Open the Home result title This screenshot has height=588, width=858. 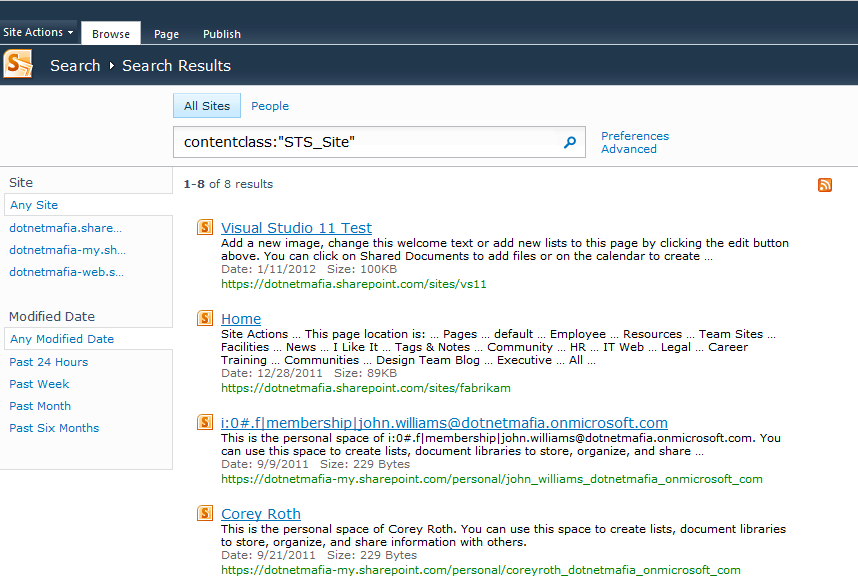point(241,318)
